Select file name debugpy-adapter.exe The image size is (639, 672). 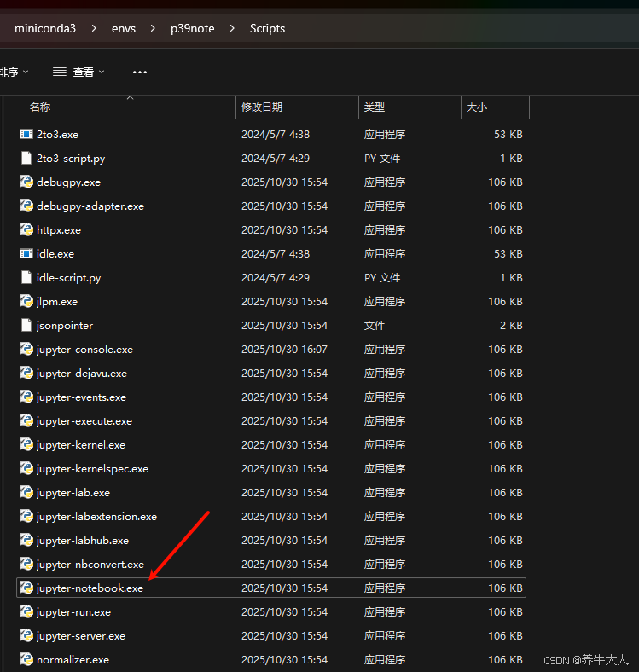pyautogui.click(x=90, y=206)
